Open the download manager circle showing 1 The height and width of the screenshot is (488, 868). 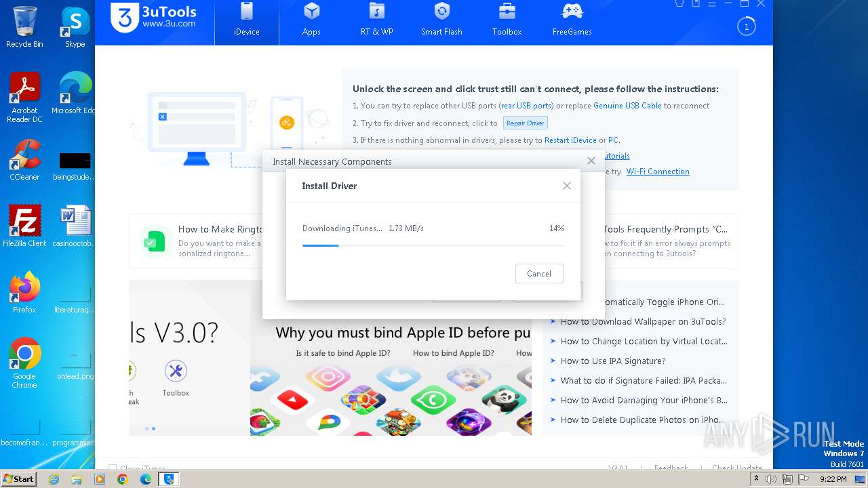coord(746,27)
